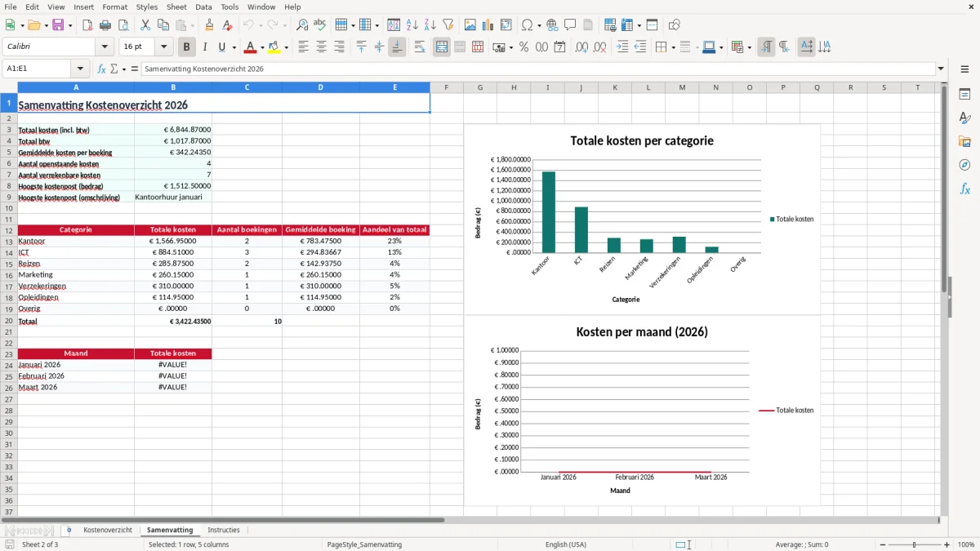Screen dimensions: 980x551
Task: Format as Date icon
Action: click(560, 47)
